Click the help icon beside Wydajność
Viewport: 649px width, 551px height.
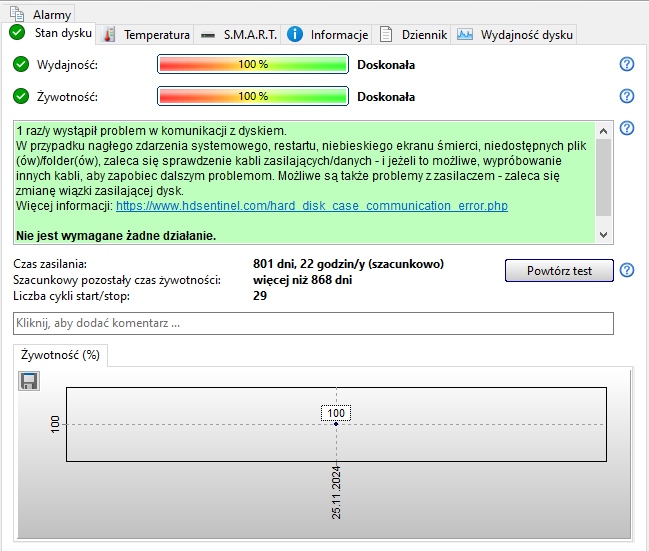click(627, 64)
